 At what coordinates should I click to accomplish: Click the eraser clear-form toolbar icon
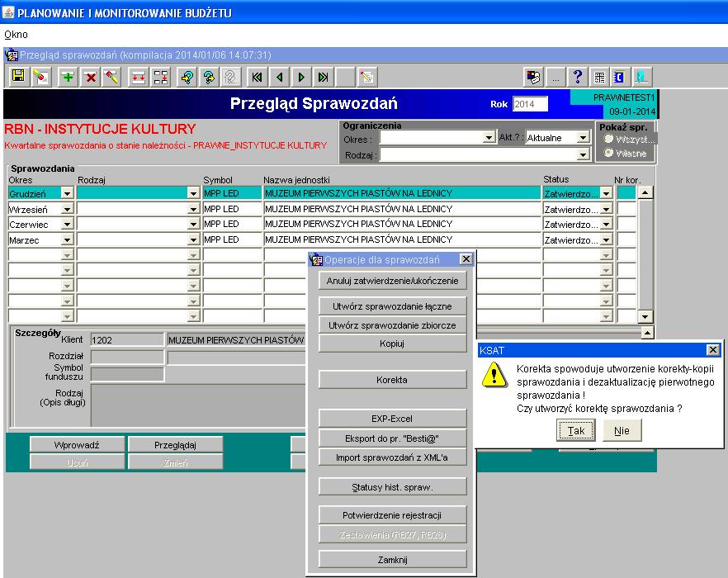[x=41, y=76]
